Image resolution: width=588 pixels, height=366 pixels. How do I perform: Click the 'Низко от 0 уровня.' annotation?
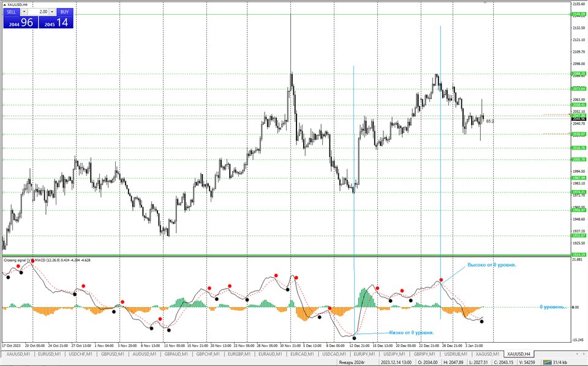(x=412, y=333)
